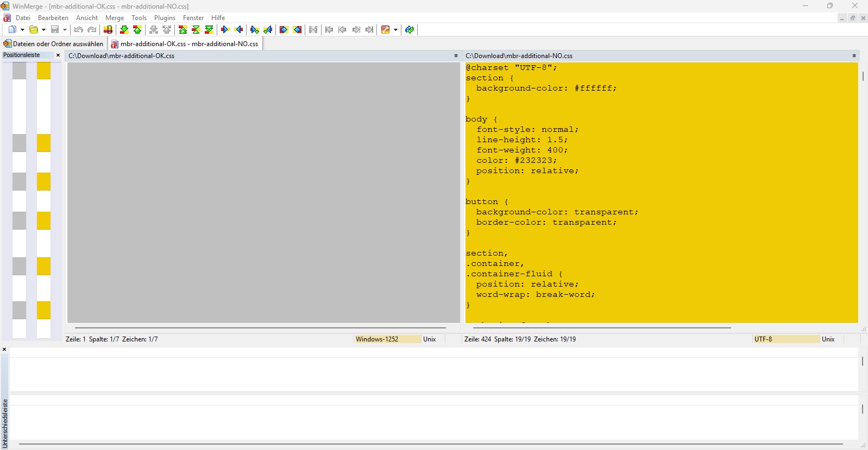Screen dimensions: 868x450
Task: Click the Previous Difference toolbar icon
Action: click(x=137, y=30)
